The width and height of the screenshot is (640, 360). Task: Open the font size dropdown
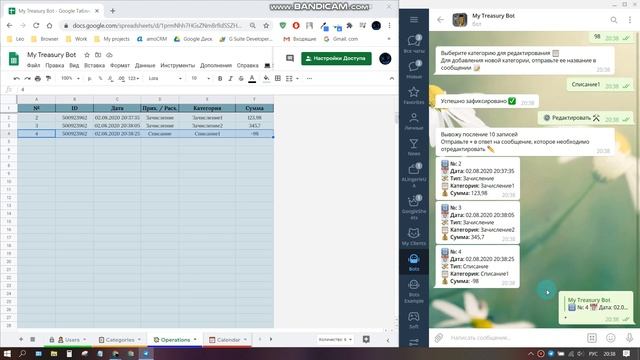(x=200, y=78)
